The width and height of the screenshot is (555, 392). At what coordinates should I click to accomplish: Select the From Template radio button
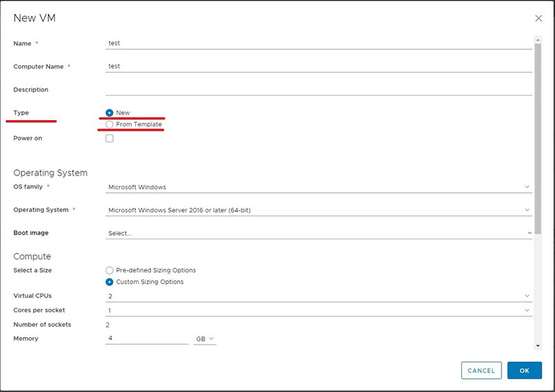[x=110, y=124]
